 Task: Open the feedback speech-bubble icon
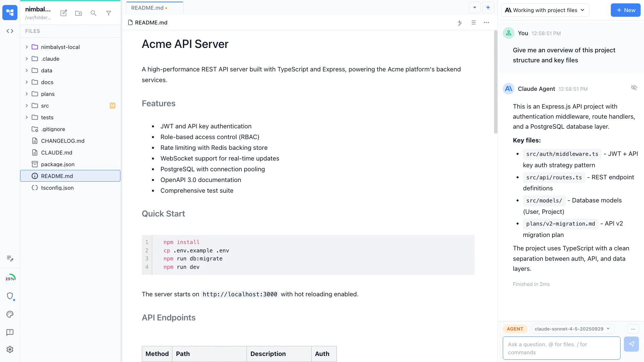point(10,333)
